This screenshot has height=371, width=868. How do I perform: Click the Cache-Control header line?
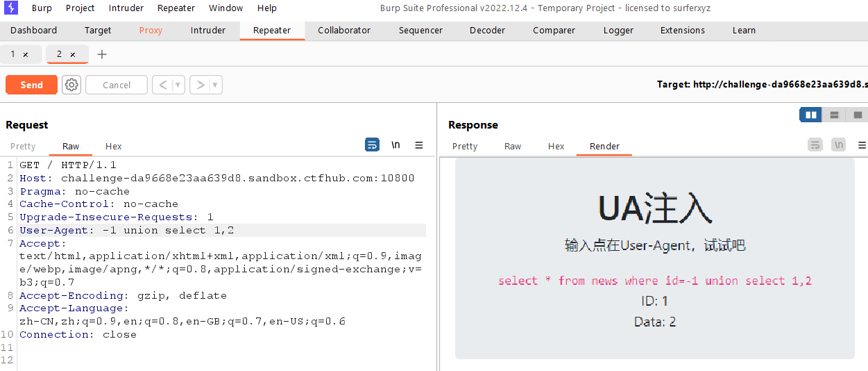click(99, 204)
